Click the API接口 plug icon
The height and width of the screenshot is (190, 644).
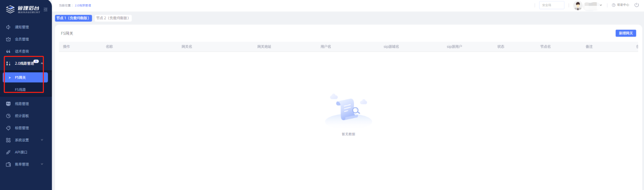point(8,152)
